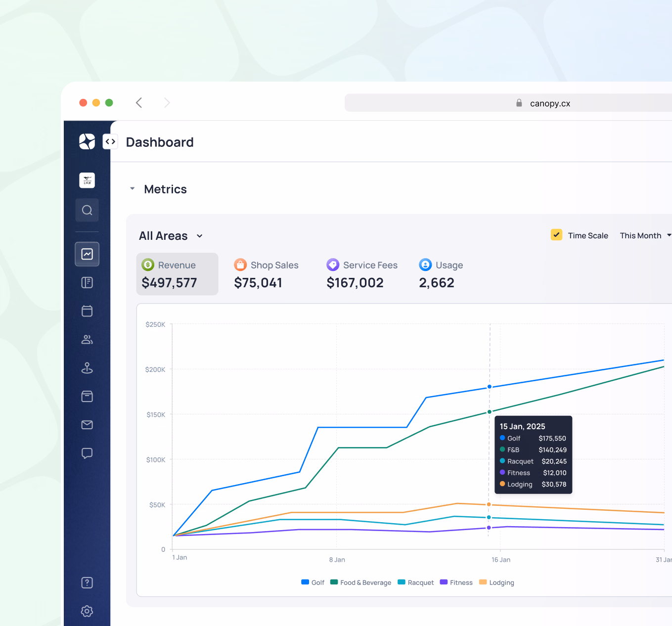Open the settings gear icon in sidebar
This screenshot has height=626, width=672.
pos(87,611)
